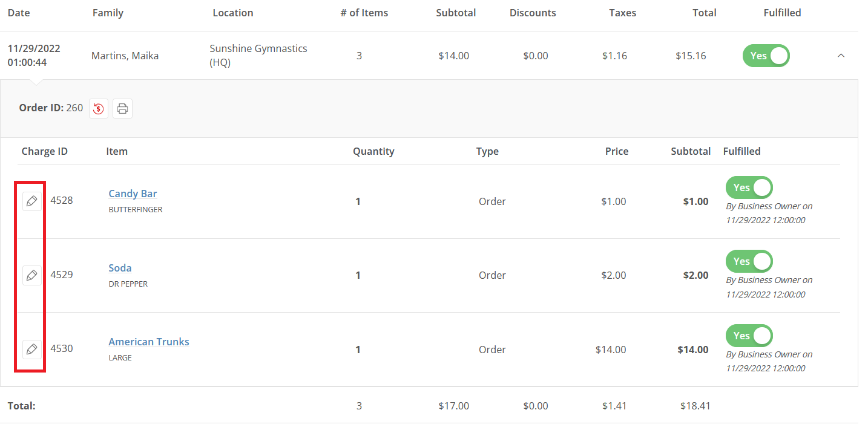
Task: Click the Martins, Maika family name
Action: coord(125,56)
